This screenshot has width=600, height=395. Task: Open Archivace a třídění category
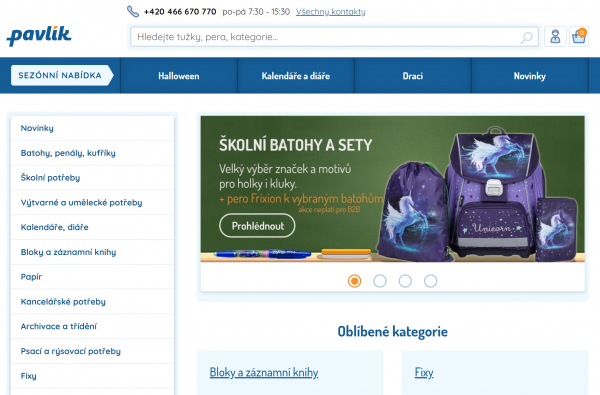coord(92,326)
